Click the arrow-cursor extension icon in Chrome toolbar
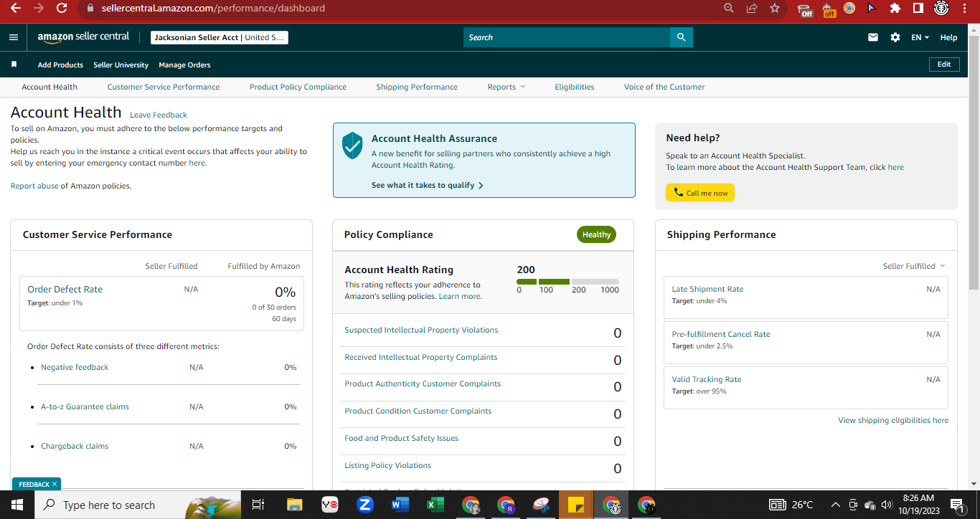 [x=872, y=9]
